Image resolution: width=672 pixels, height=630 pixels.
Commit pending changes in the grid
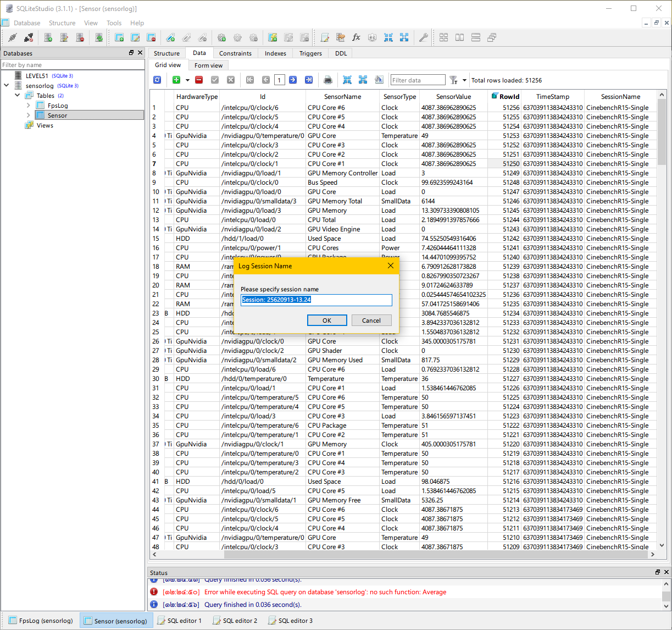(214, 80)
